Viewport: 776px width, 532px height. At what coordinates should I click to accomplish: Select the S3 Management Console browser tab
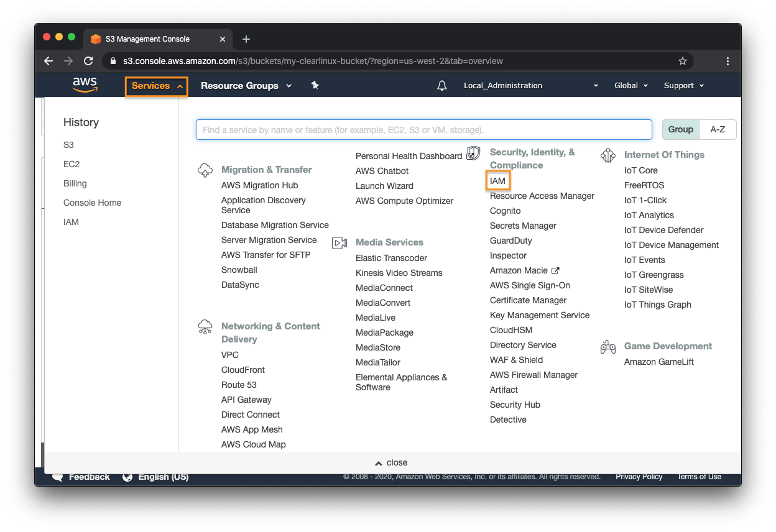[x=156, y=39]
